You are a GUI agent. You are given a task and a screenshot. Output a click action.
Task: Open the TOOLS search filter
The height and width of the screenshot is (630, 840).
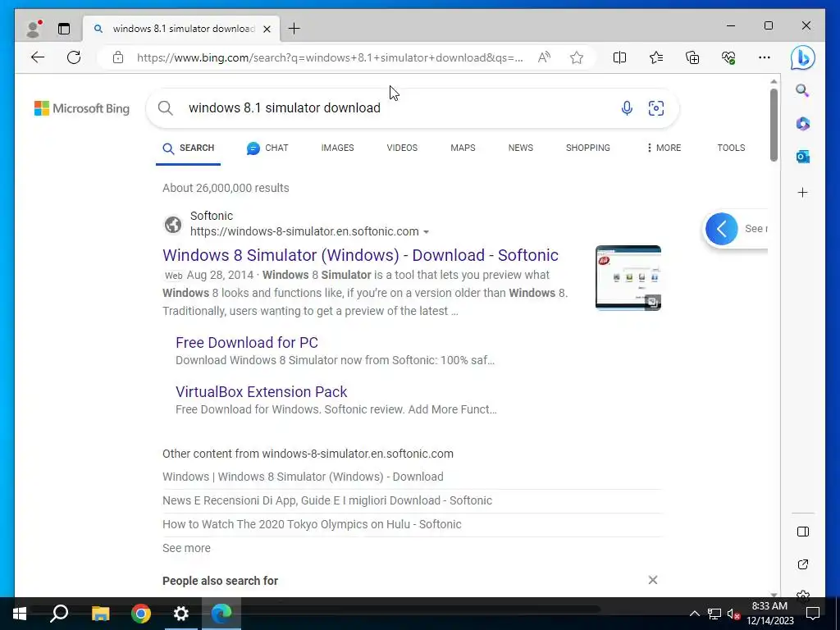pyautogui.click(x=731, y=148)
